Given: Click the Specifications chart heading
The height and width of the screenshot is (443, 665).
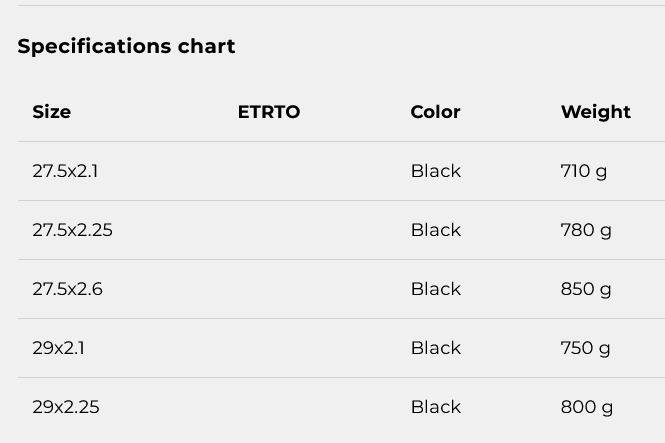Looking at the screenshot, I should [x=126, y=46].
